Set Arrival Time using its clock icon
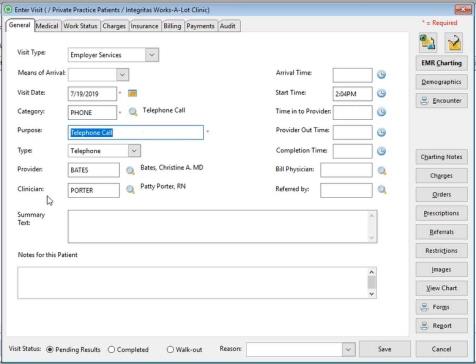Viewport: 476px width, 364px height. point(381,75)
